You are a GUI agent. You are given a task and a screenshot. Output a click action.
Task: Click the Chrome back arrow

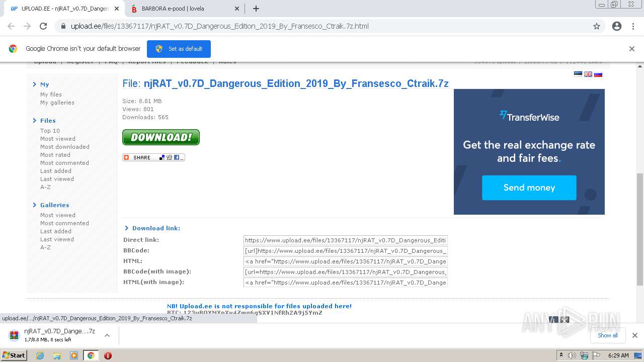tap(11, 26)
